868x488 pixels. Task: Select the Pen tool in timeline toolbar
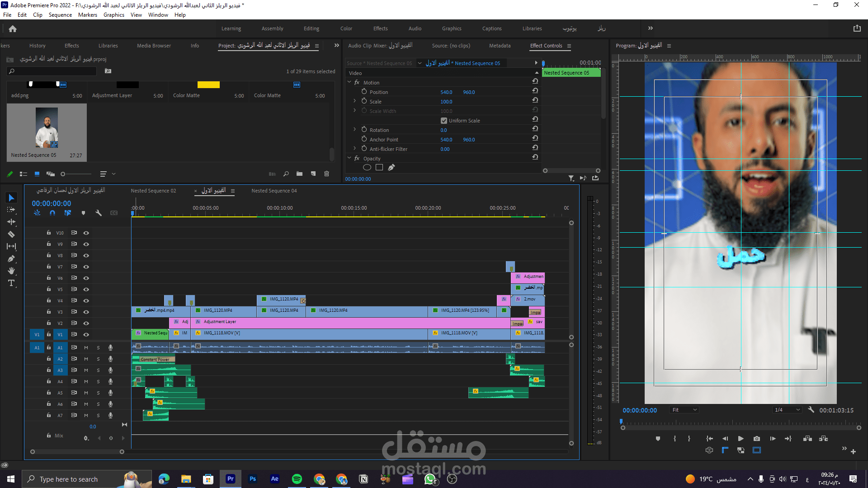(x=11, y=258)
